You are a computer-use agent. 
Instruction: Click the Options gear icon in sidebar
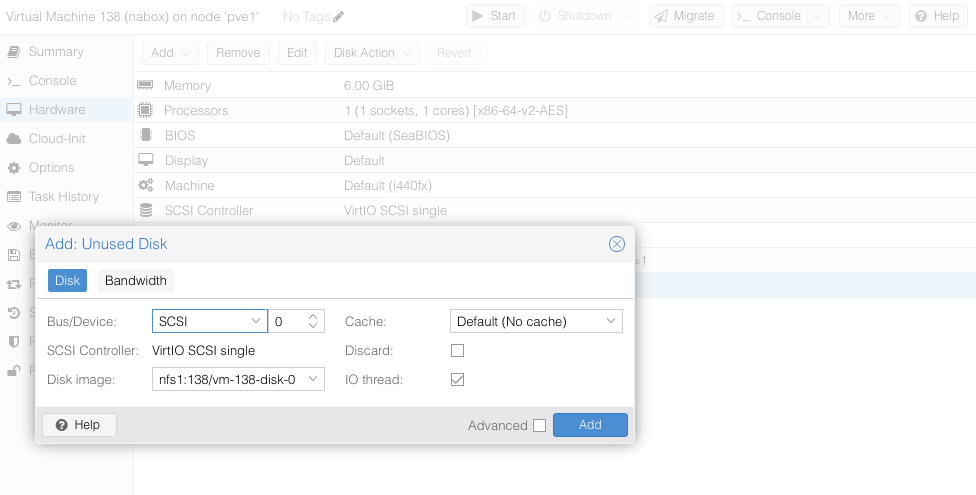coord(14,167)
